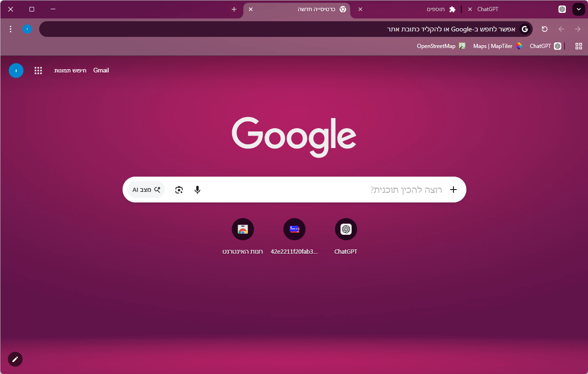Open the ChatGPT shortcut tile
Image resolution: width=588 pixels, height=374 pixels.
(x=346, y=229)
